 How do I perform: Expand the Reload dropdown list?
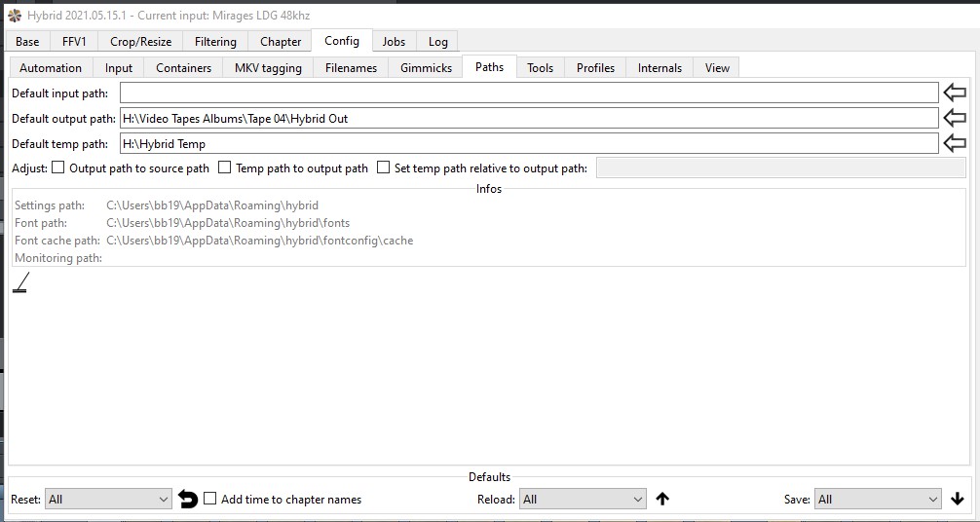[x=583, y=500]
